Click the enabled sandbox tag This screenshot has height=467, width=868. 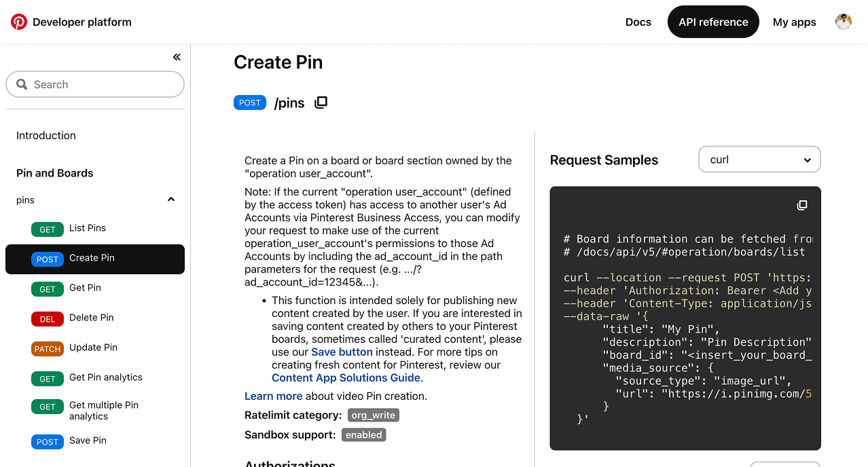tap(364, 435)
